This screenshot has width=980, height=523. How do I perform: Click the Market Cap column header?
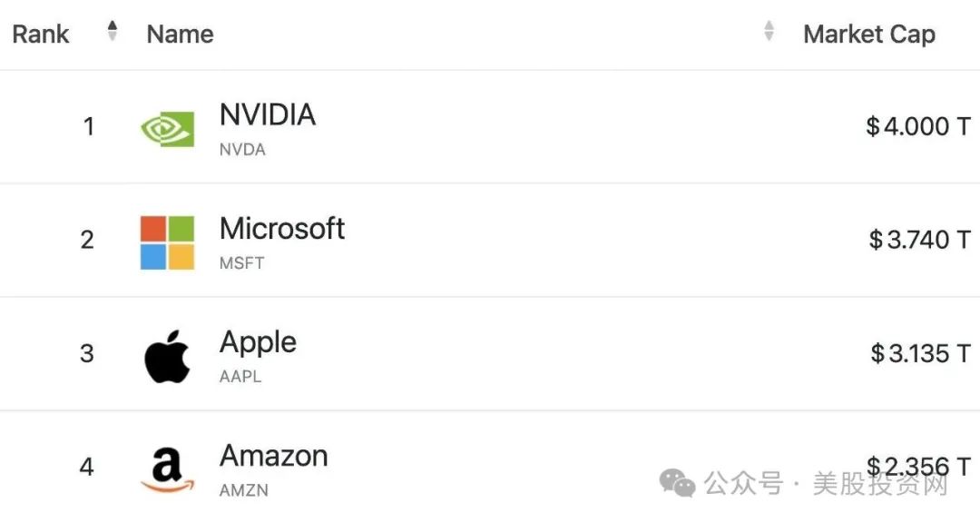(x=869, y=34)
